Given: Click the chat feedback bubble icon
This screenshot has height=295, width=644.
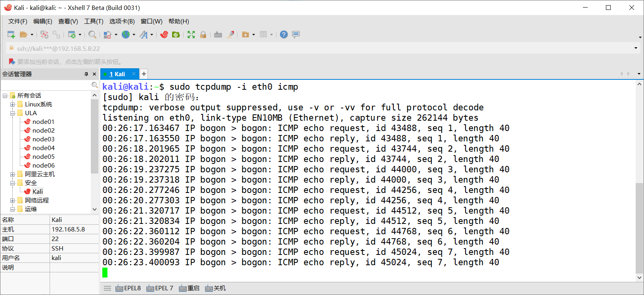Looking at the screenshot, I should pyautogui.click(x=296, y=35).
